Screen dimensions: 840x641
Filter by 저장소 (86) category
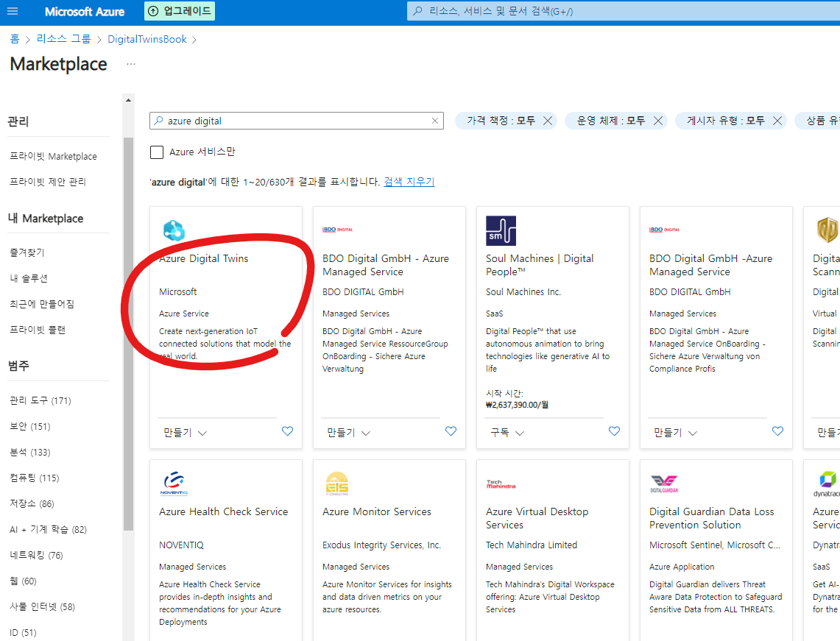click(x=32, y=503)
